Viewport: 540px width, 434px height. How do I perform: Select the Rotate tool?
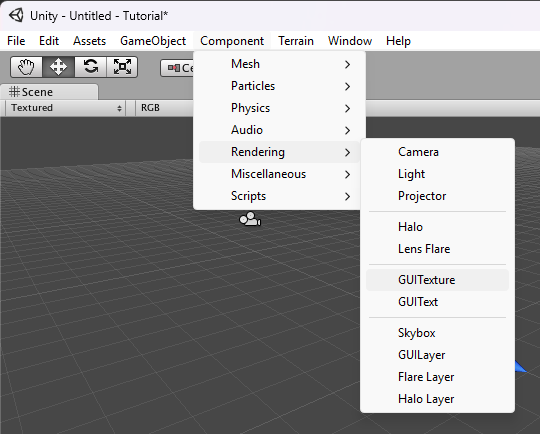[x=90, y=67]
